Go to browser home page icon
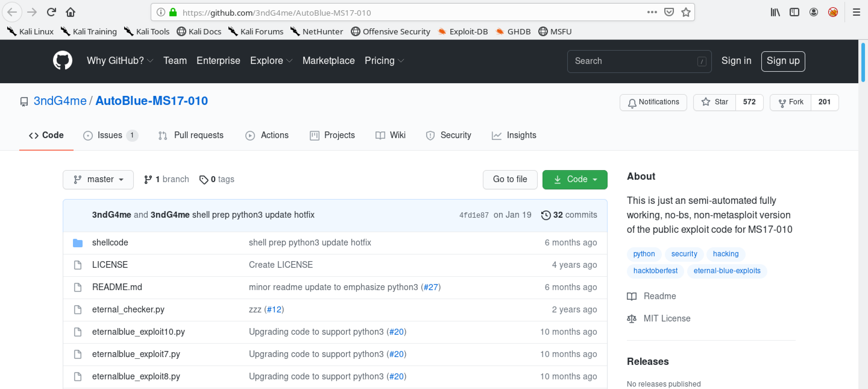This screenshot has height=389, width=868. 71,12
